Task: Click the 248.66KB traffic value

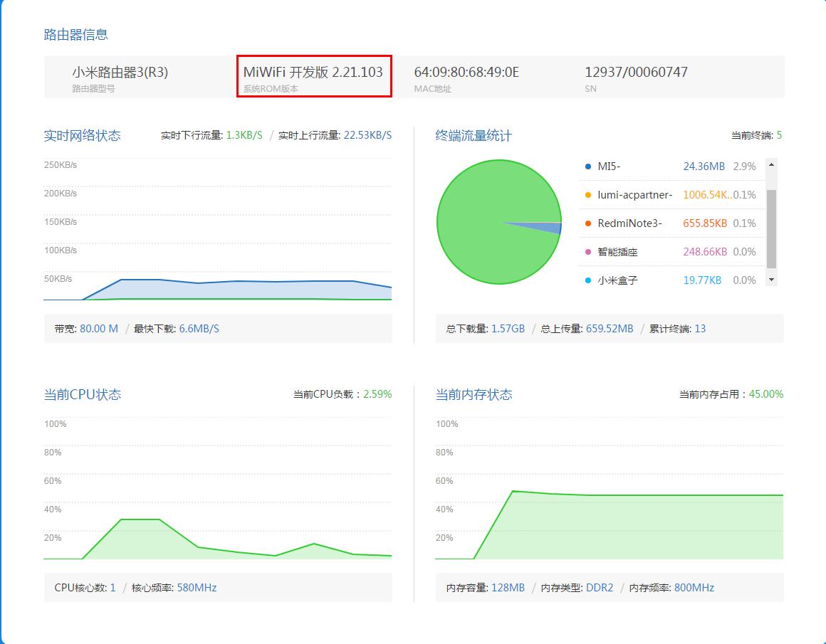Action: point(705,252)
